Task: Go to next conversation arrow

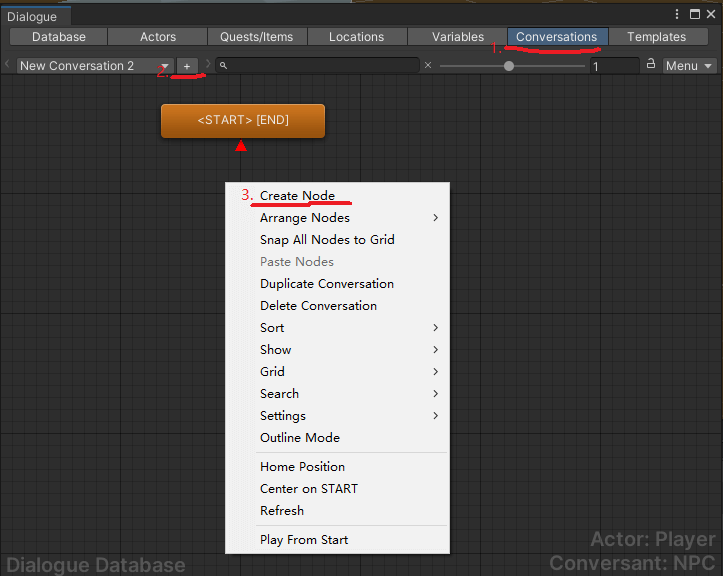Action: click(x=208, y=64)
